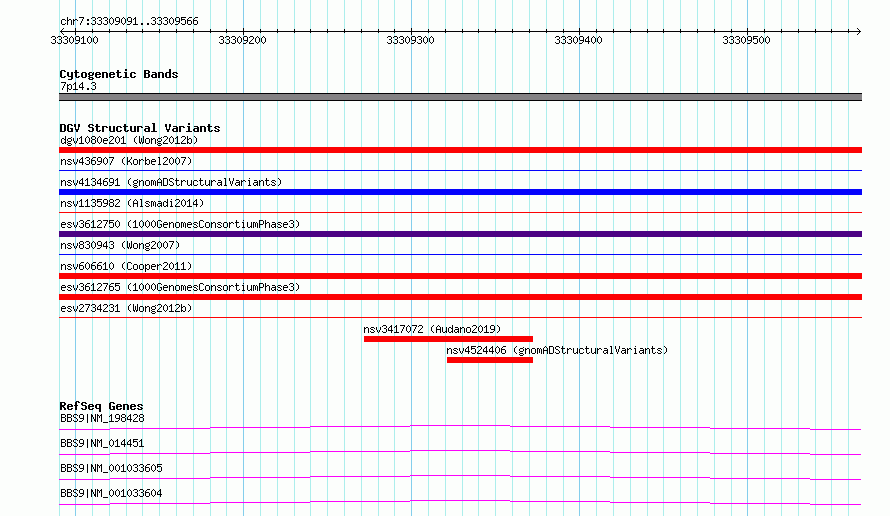Open gene BBS9|NM_014451
This screenshot has height=516, width=890.
click(x=102, y=443)
